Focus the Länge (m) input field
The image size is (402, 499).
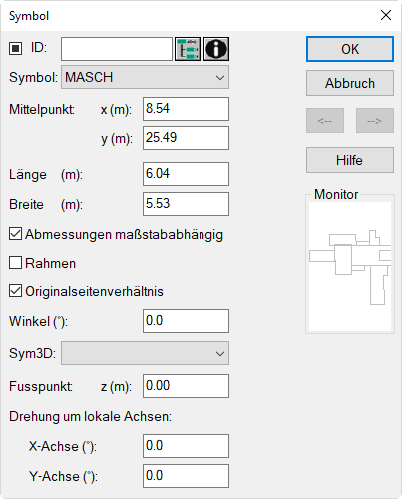pyautogui.click(x=186, y=174)
